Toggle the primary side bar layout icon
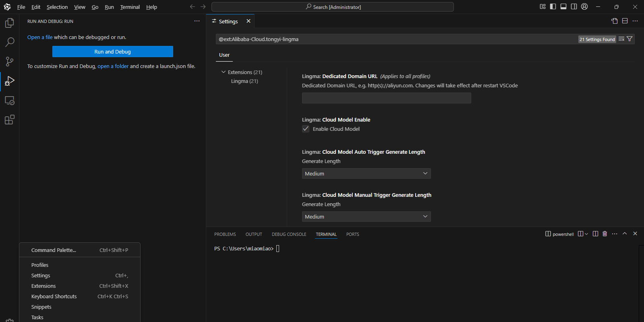Image resolution: width=644 pixels, height=322 pixels. tap(553, 6)
